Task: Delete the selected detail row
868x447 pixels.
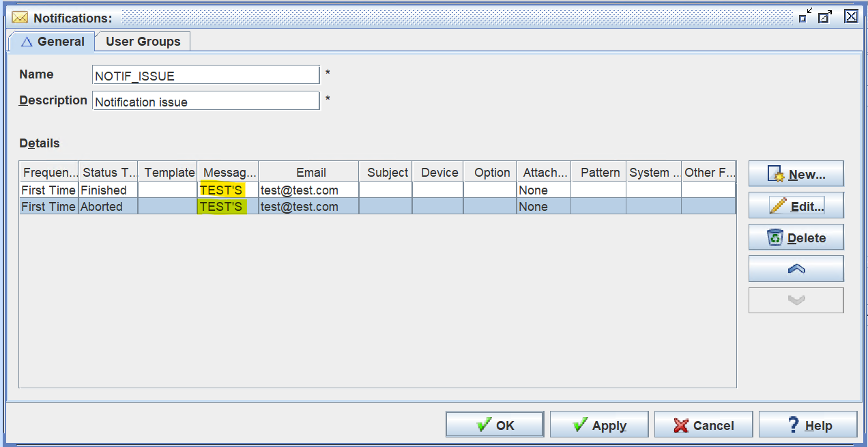Action: (x=796, y=237)
